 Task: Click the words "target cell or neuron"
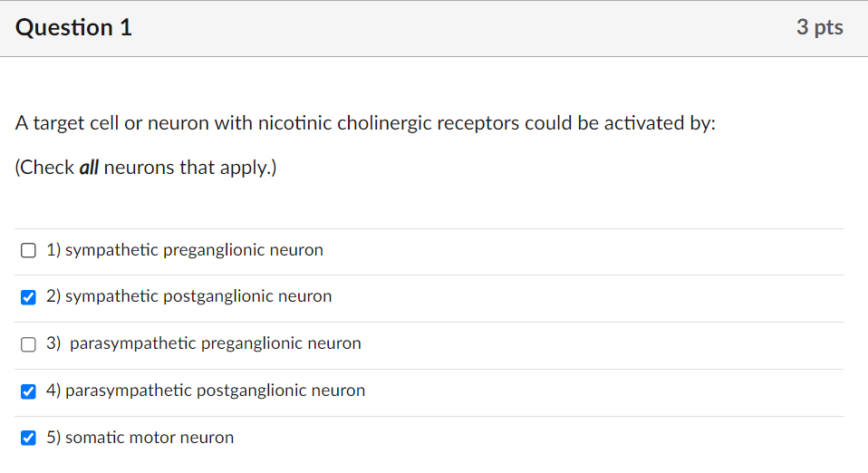[120, 123]
